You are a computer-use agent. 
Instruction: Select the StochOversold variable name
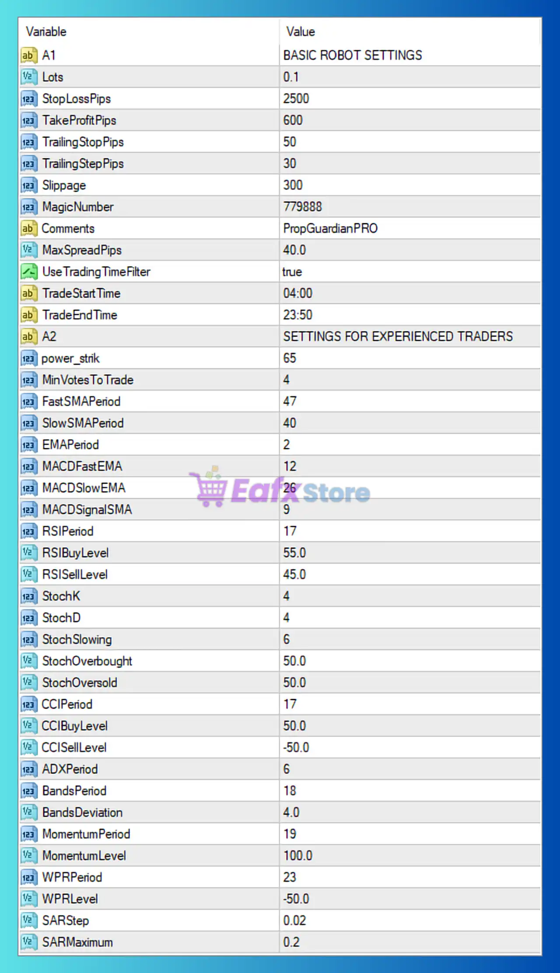click(80, 683)
